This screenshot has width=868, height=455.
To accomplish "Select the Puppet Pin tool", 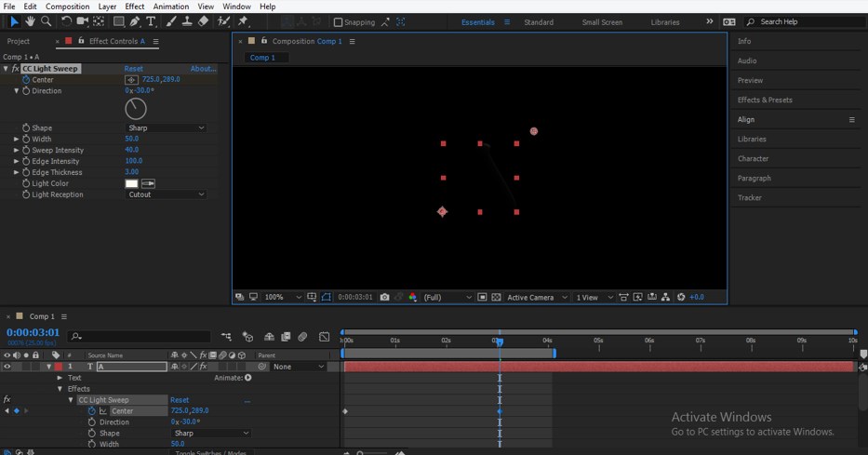I will [243, 21].
